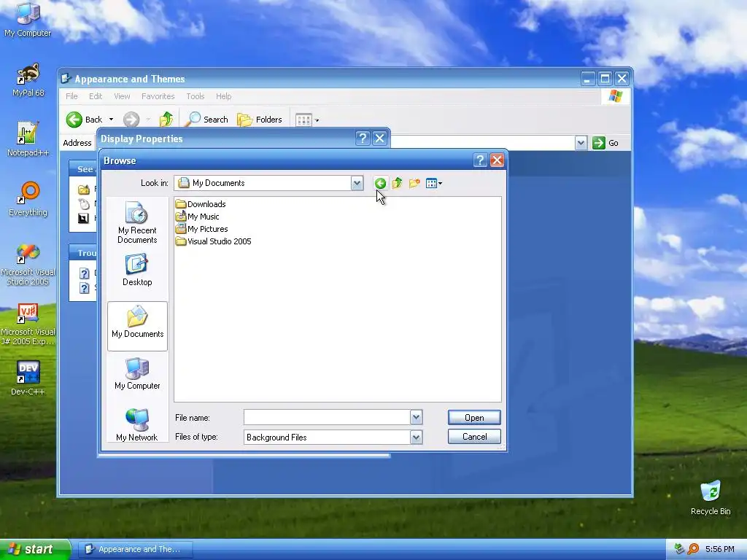747x560 pixels.
Task: Click the 5:56 PM taskbar clock
Action: tap(719, 549)
